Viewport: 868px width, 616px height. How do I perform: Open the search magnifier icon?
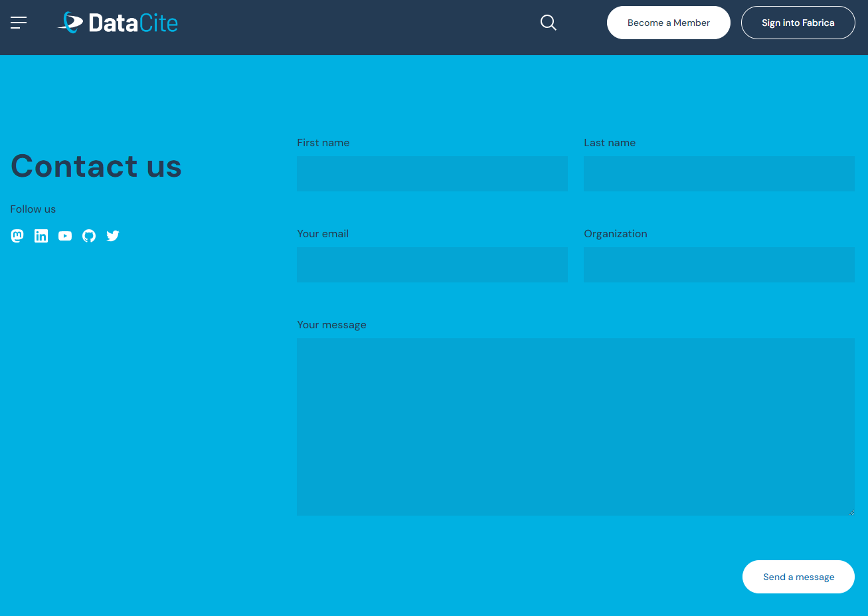(x=548, y=23)
